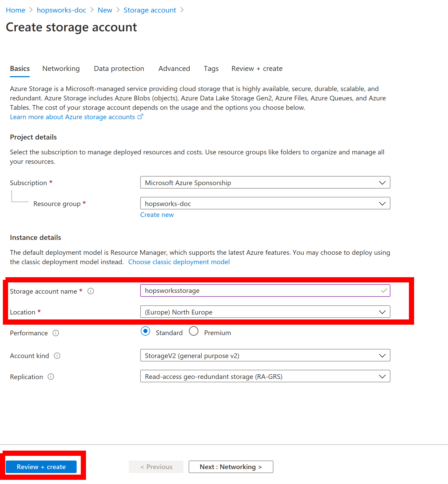Image resolution: width=448 pixels, height=484 pixels.
Task: Click the Account kind info icon
Action: click(57, 356)
